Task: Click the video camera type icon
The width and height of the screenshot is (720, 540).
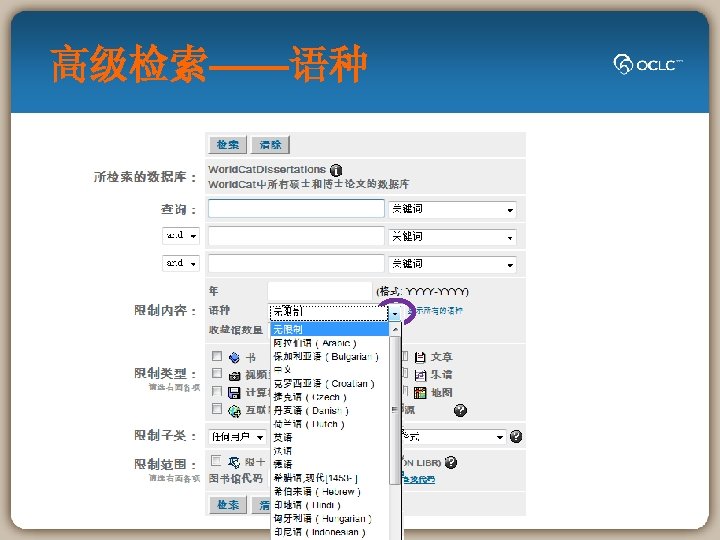Action: [234, 376]
